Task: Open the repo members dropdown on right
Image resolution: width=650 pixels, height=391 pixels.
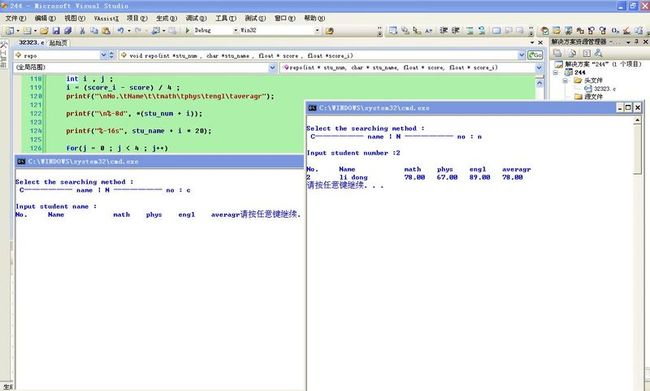Action: click(x=539, y=67)
